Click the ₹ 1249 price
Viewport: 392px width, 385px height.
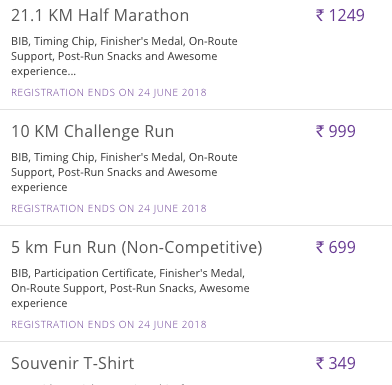point(340,15)
